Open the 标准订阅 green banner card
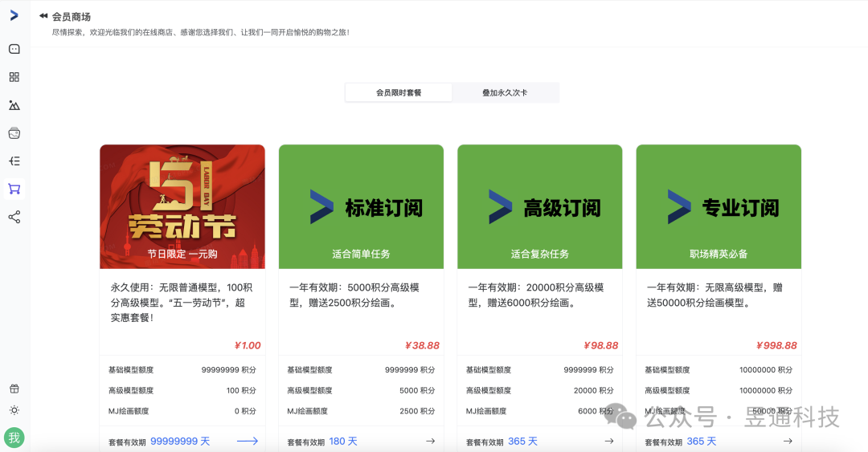This screenshot has height=452, width=868. click(x=361, y=207)
